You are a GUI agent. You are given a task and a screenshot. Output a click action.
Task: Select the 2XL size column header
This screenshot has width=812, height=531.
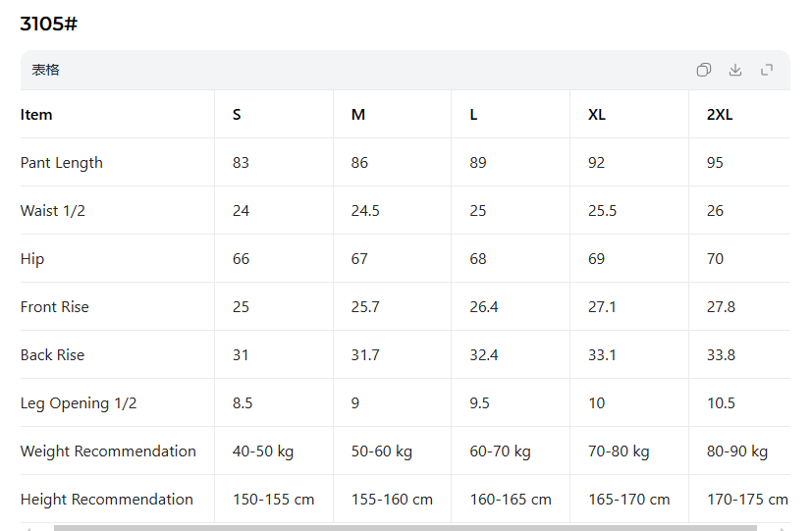click(720, 115)
